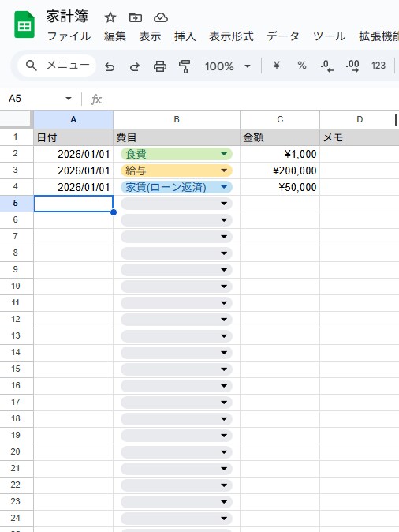The width and height of the screenshot is (399, 532).
Task: Click the redo arrow icon
Action: [135, 66]
